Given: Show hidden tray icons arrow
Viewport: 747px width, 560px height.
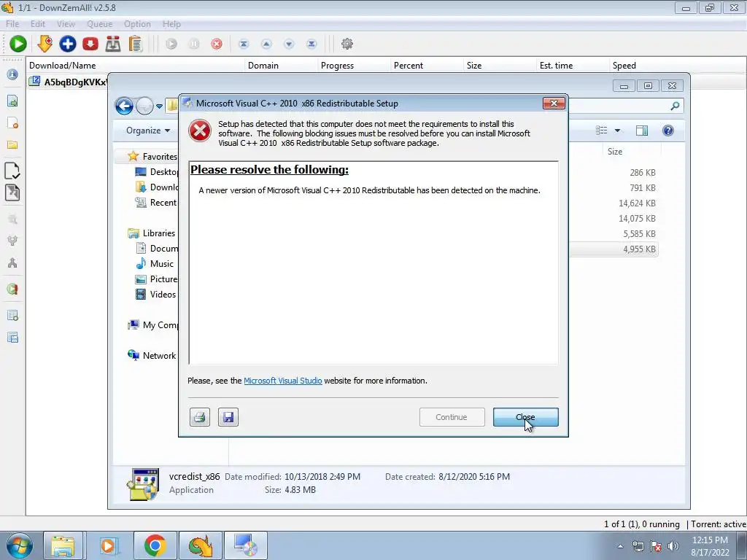Looking at the screenshot, I should 620,546.
